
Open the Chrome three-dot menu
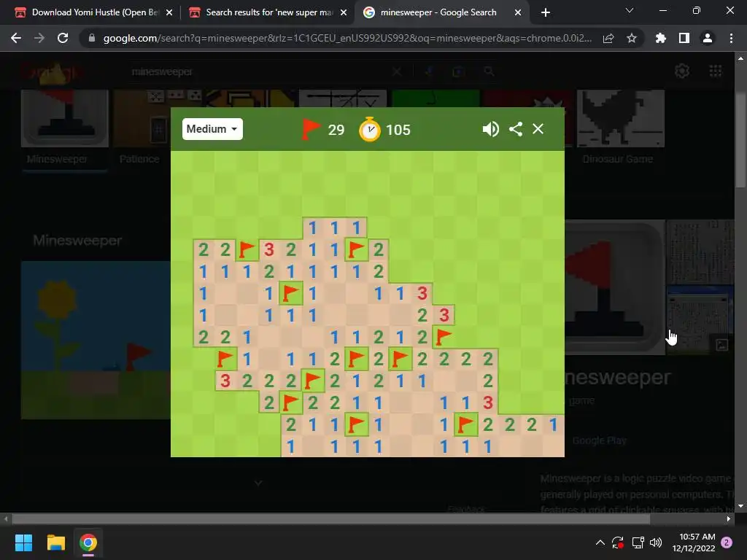pos(731,38)
